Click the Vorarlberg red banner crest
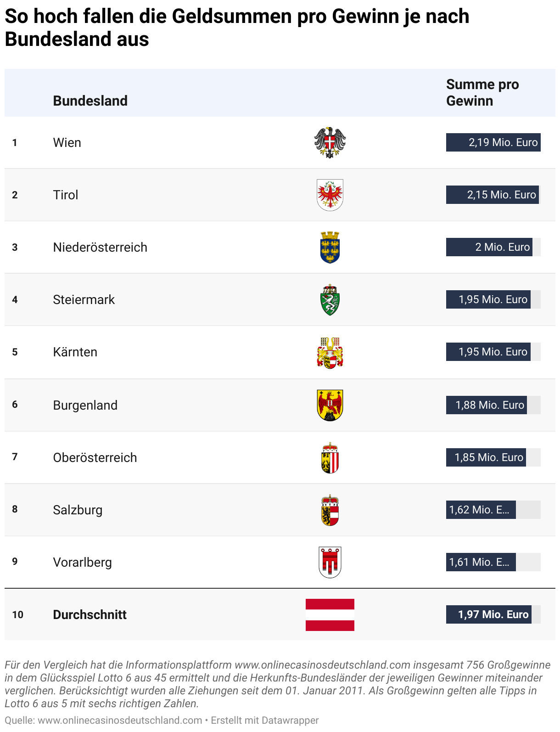 (330, 562)
